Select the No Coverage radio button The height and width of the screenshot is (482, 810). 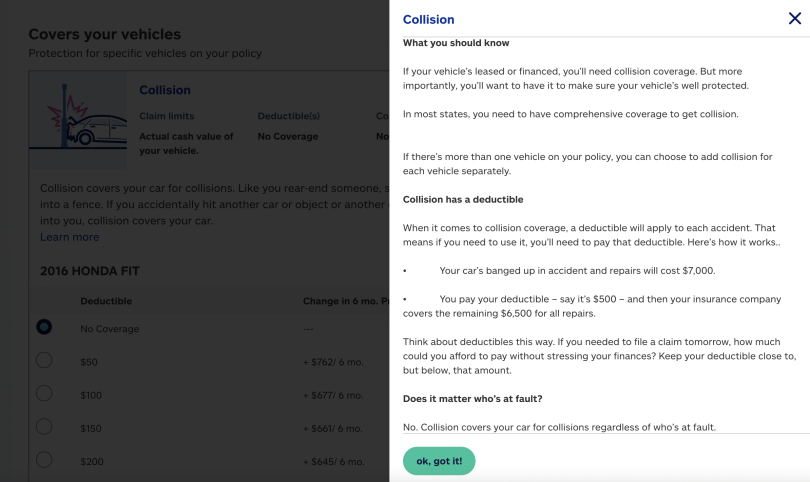(x=44, y=327)
